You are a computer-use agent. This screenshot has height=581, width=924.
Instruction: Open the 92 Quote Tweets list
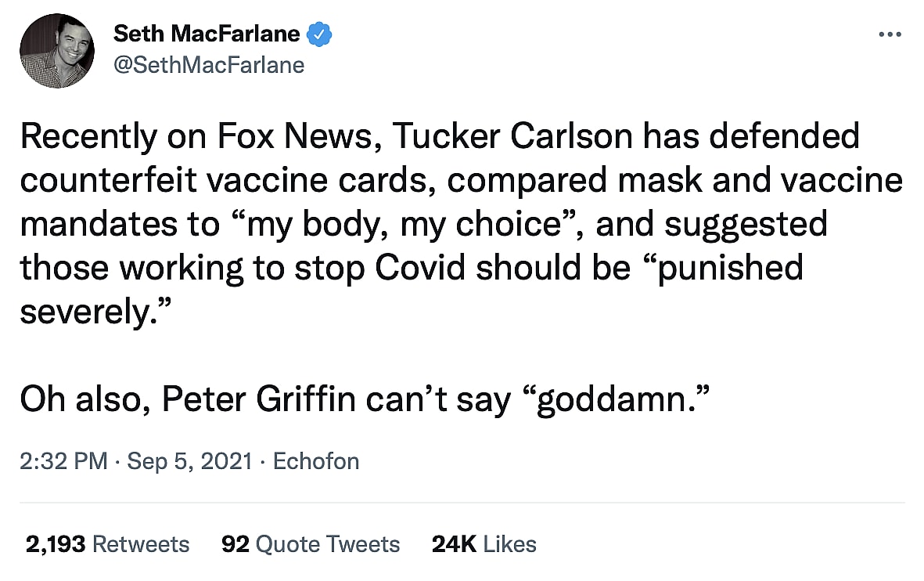(311, 543)
